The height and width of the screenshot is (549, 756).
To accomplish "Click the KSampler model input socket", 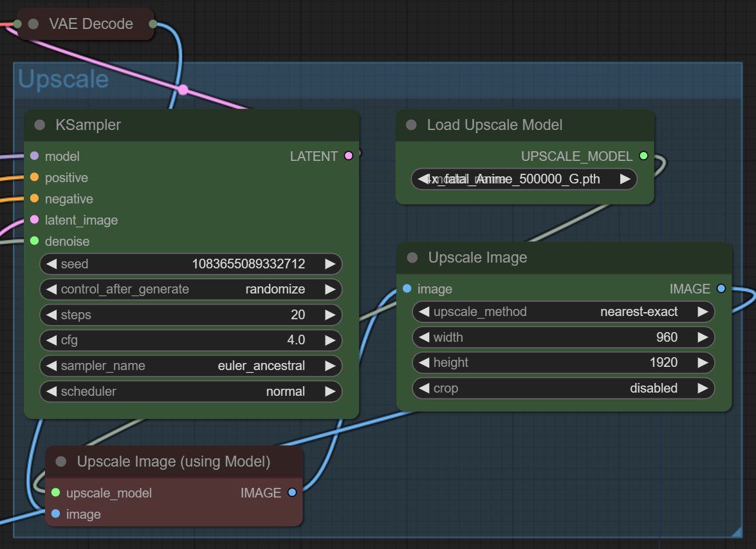I will [34, 156].
